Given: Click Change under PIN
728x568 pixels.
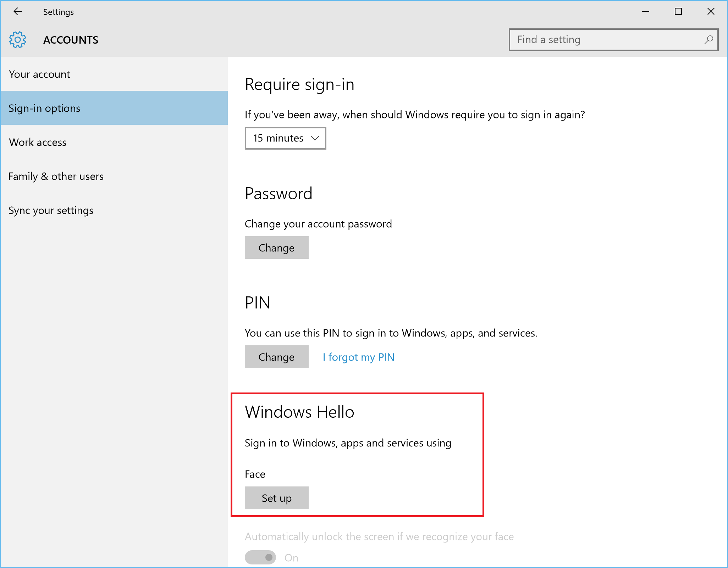Looking at the screenshot, I should [x=276, y=357].
